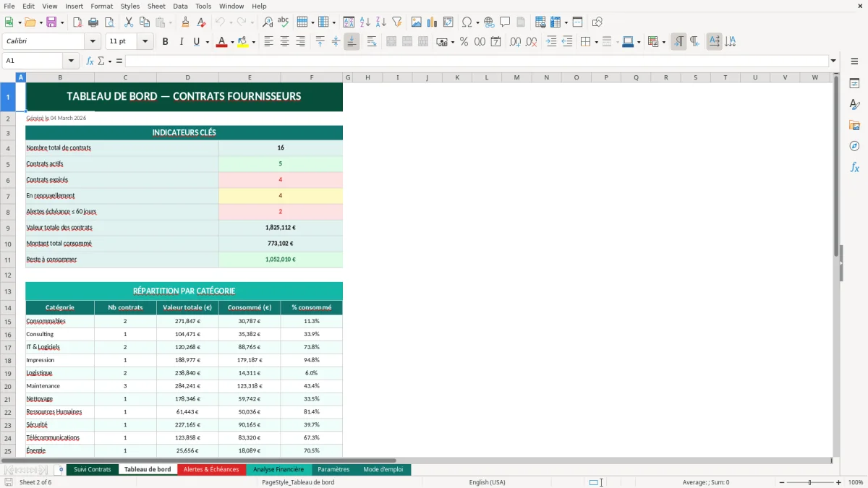Apply yellow background color swatch
Viewport: 868px width, 488px height.
click(x=243, y=42)
